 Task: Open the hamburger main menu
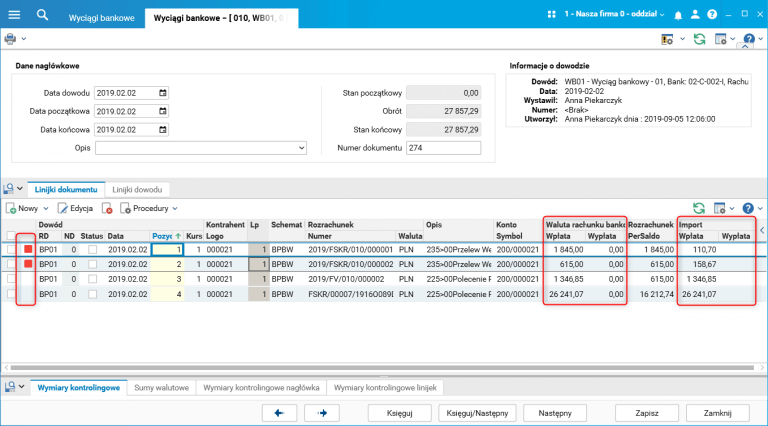(13, 15)
